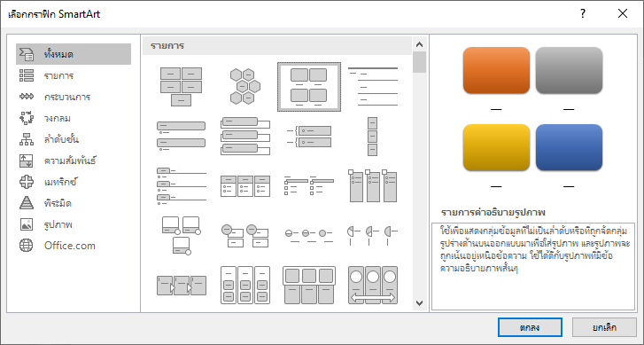This screenshot has width=644, height=345.
Task: Pick the Picture Caption List layout
Action: pyautogui.click(x=309, y=87)
